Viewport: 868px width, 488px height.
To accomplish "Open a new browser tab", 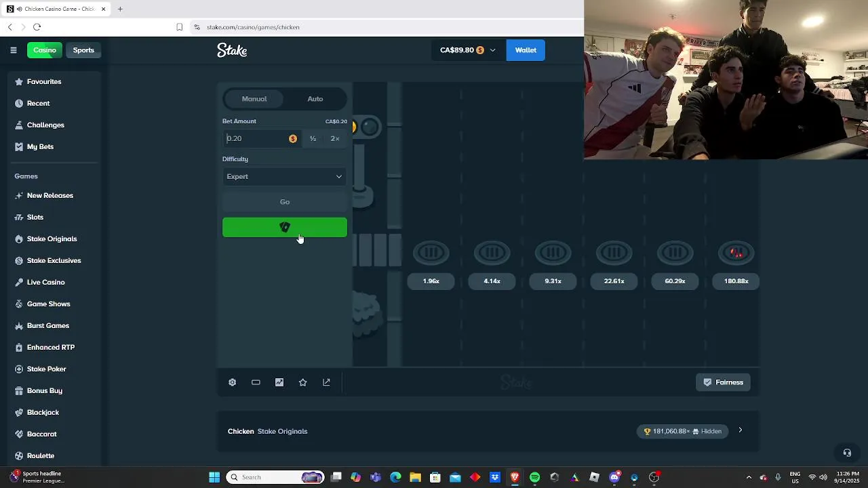I will click(x=120, y=9).
